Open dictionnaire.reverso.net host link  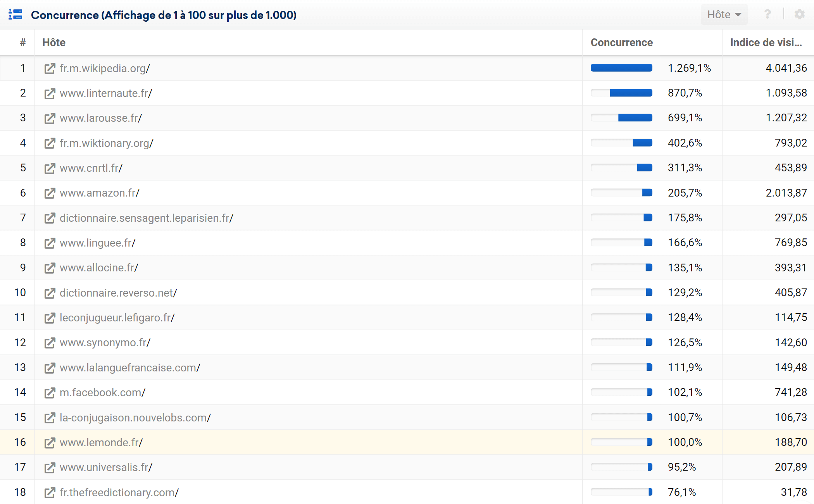pyautogui.click(x=118, y=293)
